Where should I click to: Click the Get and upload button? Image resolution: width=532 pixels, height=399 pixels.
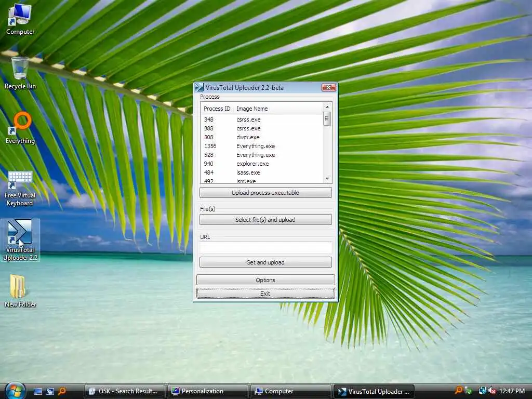point(265,262)
